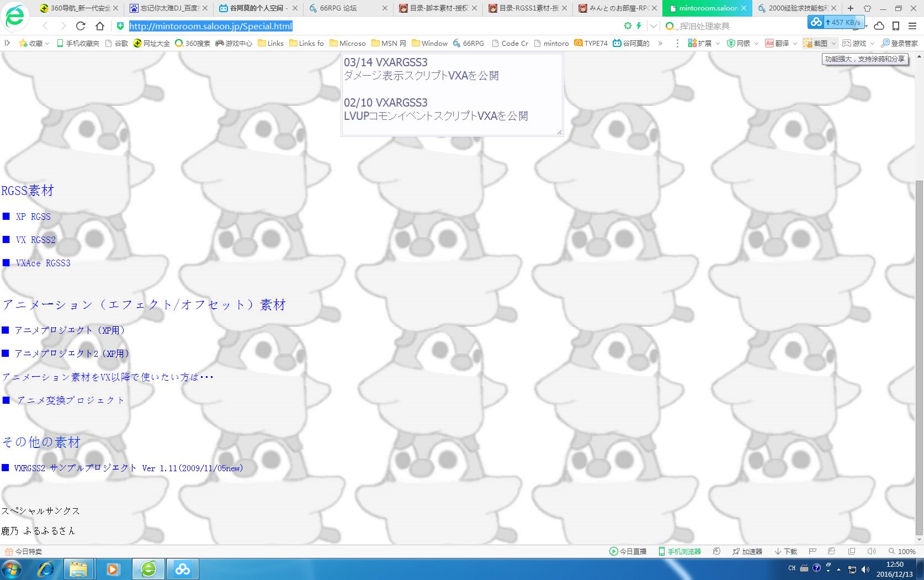Open the skin (shirt) icon in the title bar
This screenshot has height=580, width=924.
pos(867,8)
